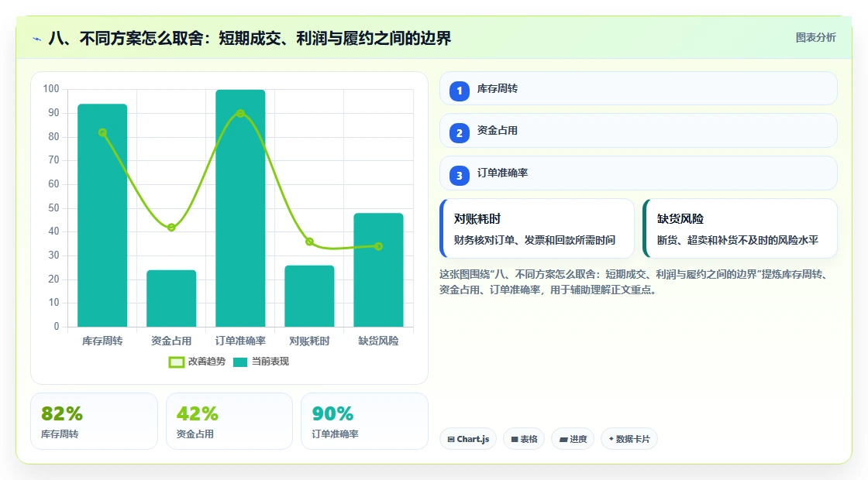Toggle the 改善趋势 legend item

click(x=197, y=362)
